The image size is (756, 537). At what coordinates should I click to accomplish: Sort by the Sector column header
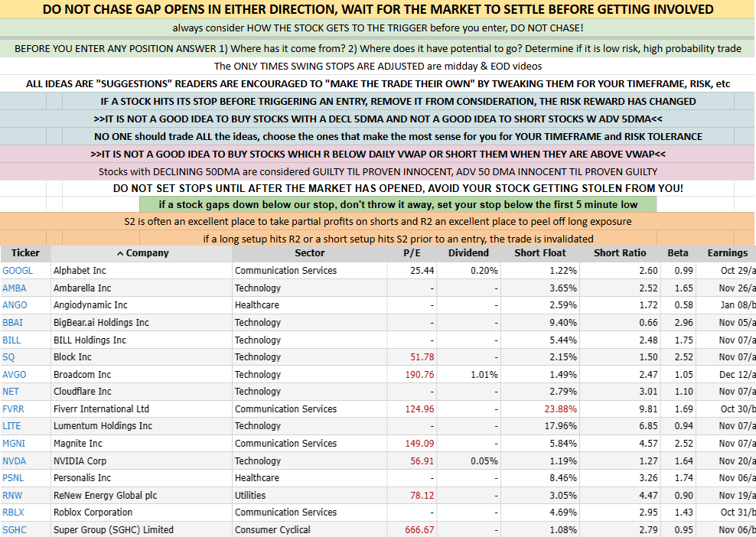tap(309, 253)
